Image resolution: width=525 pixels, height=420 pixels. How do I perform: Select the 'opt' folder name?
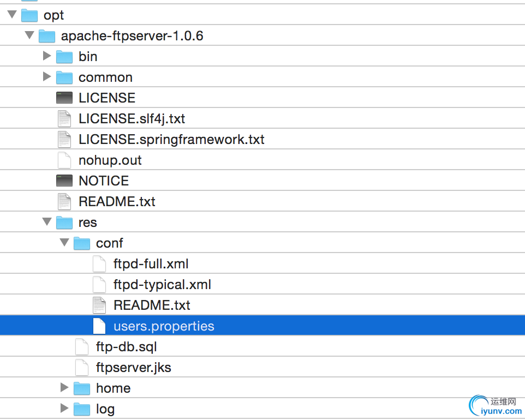(53, 16)
